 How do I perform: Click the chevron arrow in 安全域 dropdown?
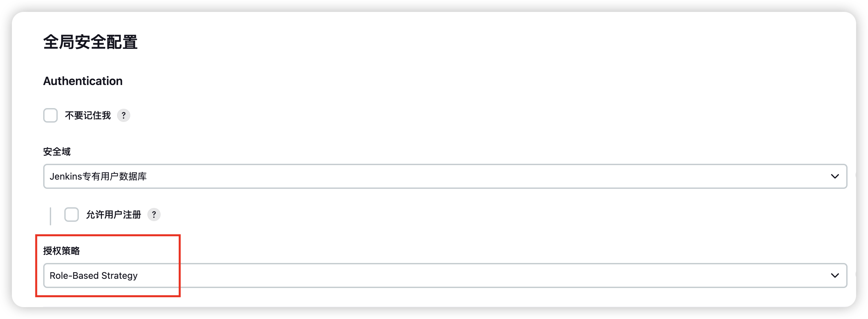point(835,176)
